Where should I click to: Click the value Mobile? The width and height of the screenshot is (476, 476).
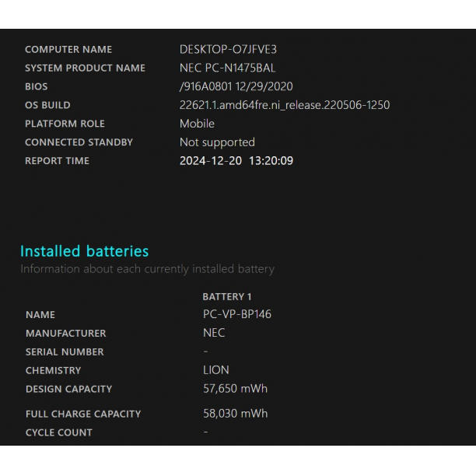pos(197,124)
